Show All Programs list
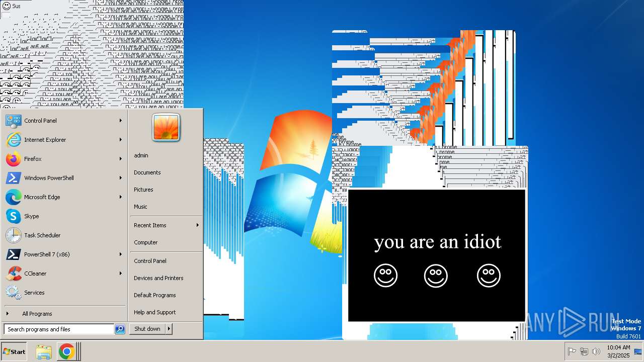This screenshot has width=644, height=362. [x=37, y=314]
